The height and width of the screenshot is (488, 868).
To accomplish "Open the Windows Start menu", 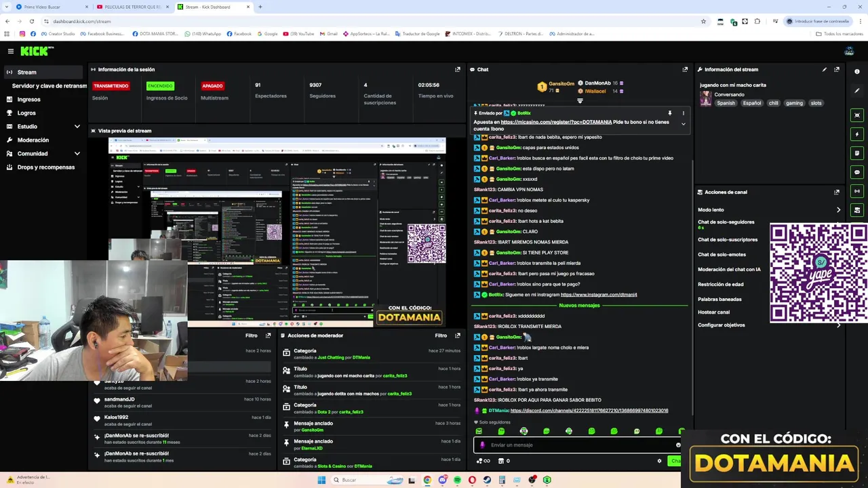I will 321,480.
